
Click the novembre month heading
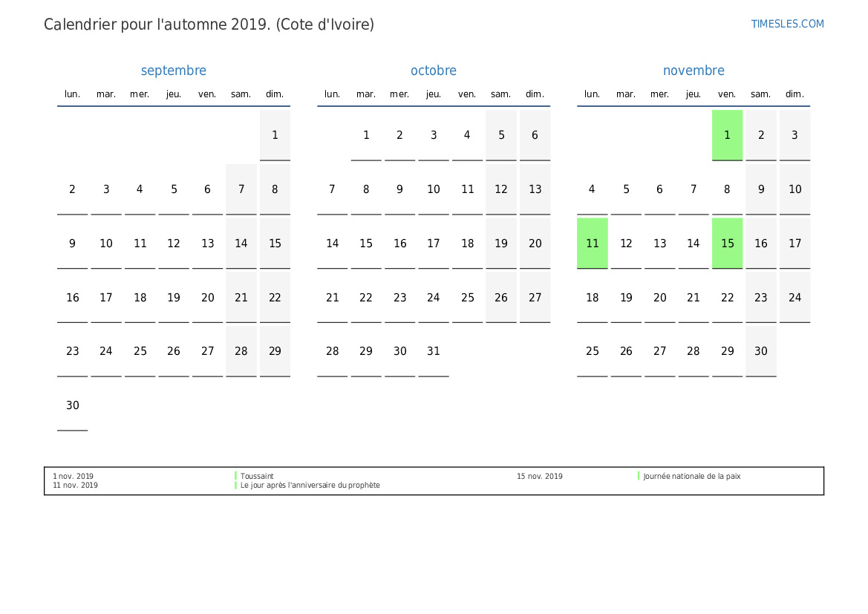[x=694, y=71]
